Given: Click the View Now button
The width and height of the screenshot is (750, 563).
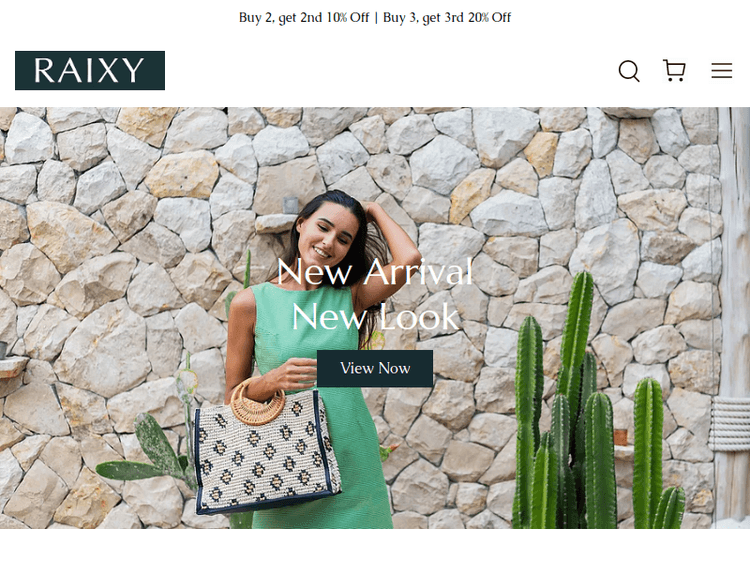Looking at the screenshot, I should 375,368.
